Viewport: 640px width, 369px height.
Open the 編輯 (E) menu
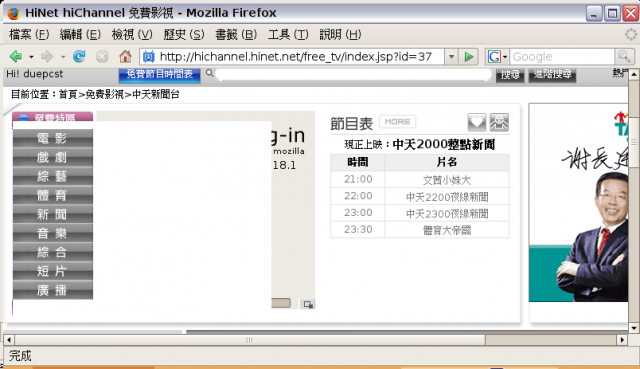80,35
